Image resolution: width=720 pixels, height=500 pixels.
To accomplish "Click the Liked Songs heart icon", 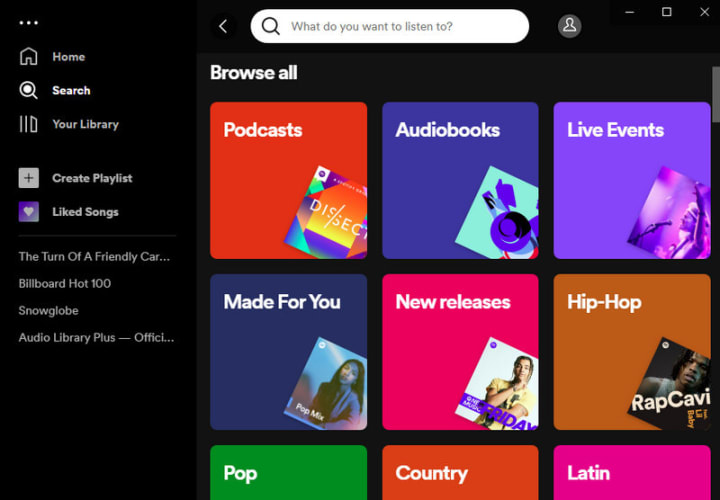I will coord(28,212).
